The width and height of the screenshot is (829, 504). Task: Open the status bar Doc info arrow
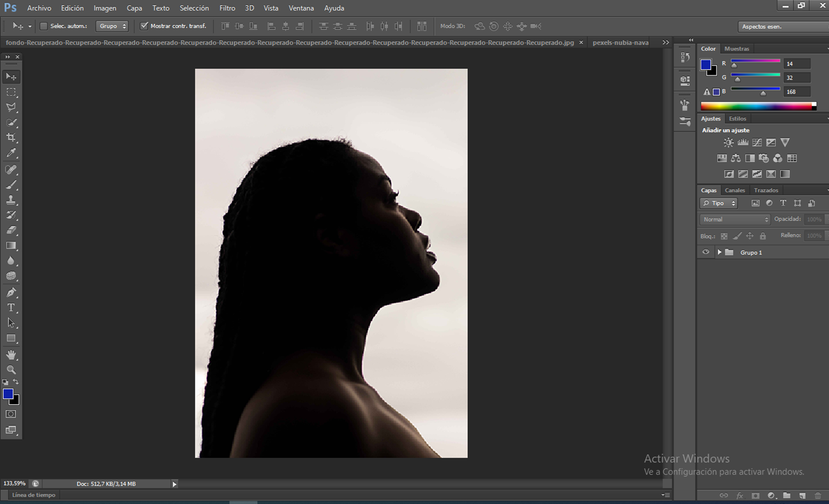[x=174, y=484]
